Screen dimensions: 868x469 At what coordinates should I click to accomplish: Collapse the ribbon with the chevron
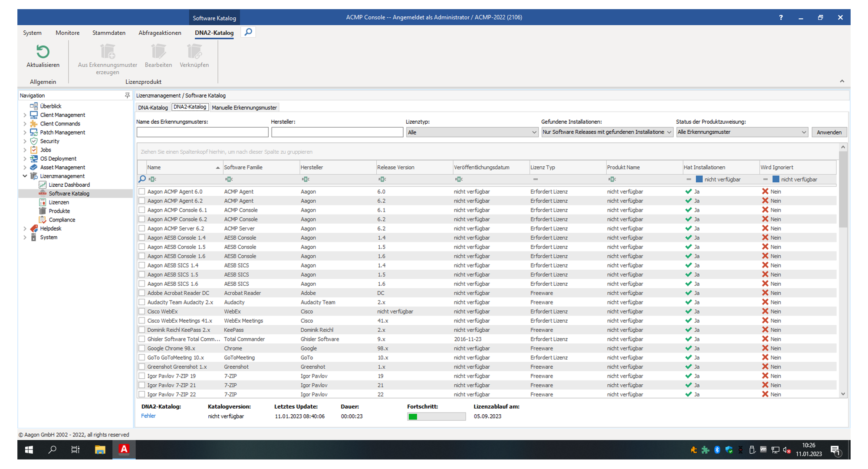[842, 81]
